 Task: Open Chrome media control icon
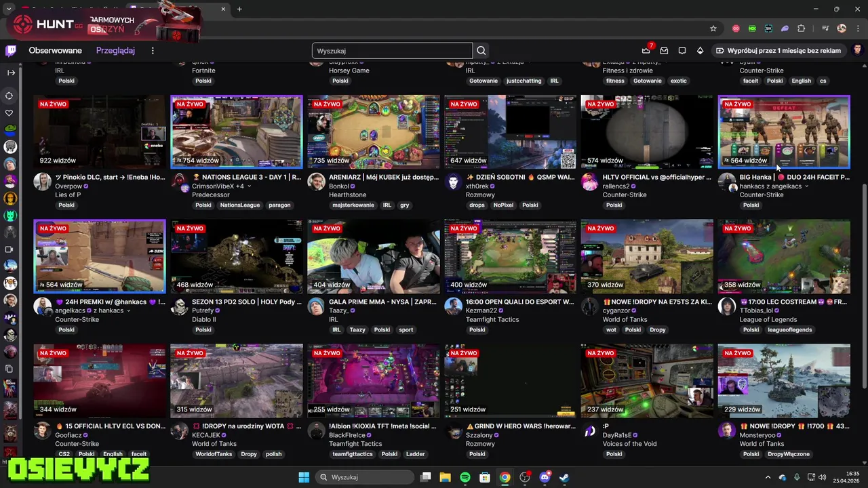pos(825,28)
